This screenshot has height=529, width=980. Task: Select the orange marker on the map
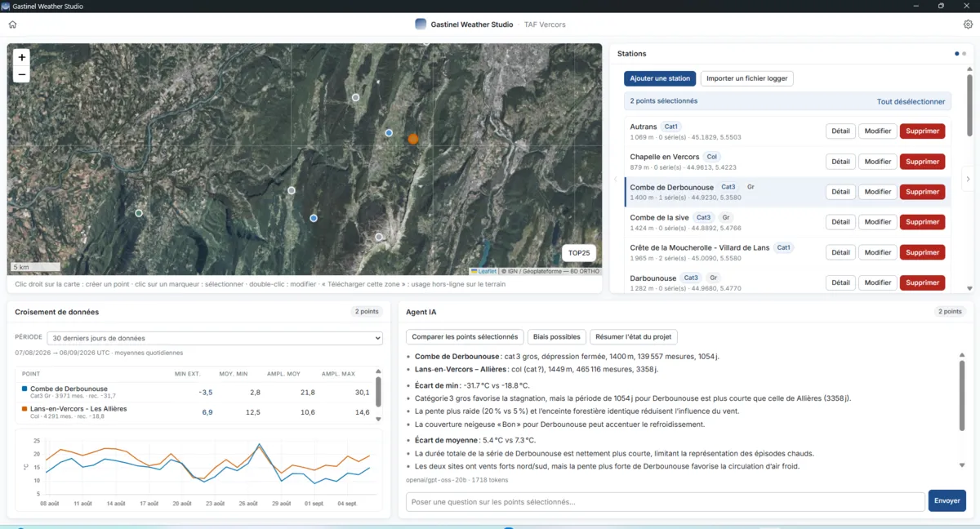413,139
